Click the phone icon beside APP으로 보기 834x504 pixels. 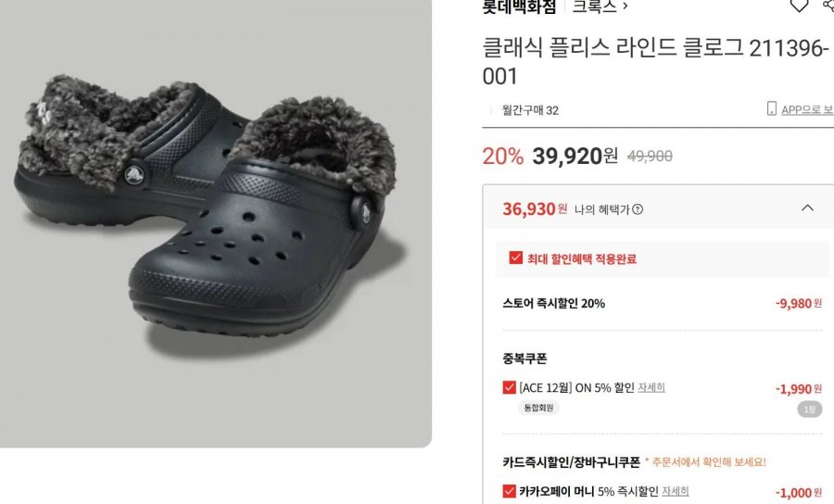coord(772,108)
